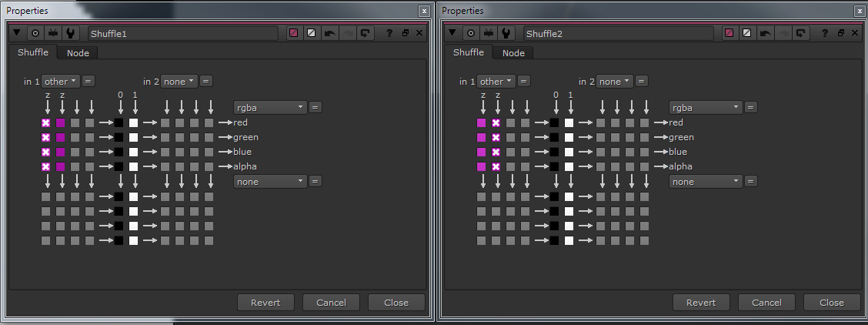Click the revert loop icon in Shuffle2

click(x=800, y=33)
